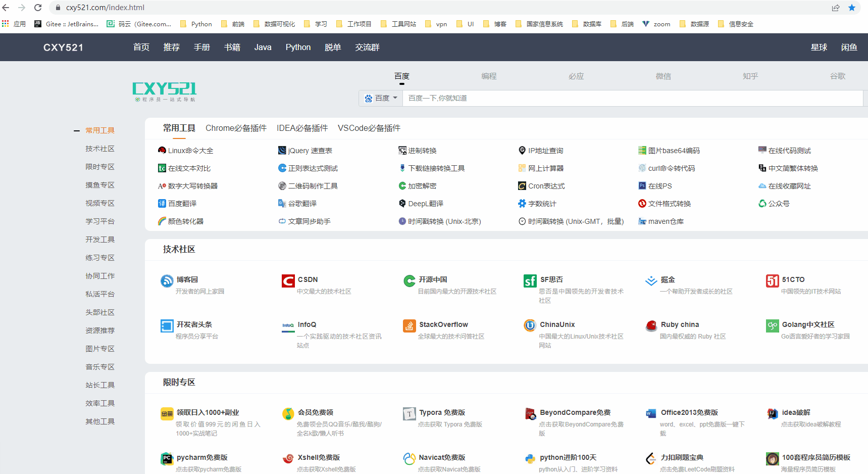This screenshot has width=868, height=474.
Task: Open the 图片base64编码 link
Action: [674, 151]
